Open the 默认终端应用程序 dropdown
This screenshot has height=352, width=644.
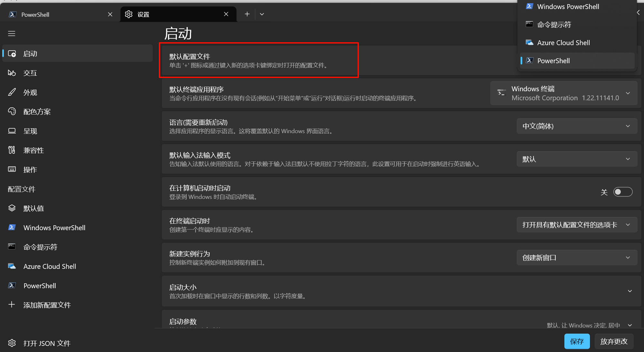(x=564, y=93)
